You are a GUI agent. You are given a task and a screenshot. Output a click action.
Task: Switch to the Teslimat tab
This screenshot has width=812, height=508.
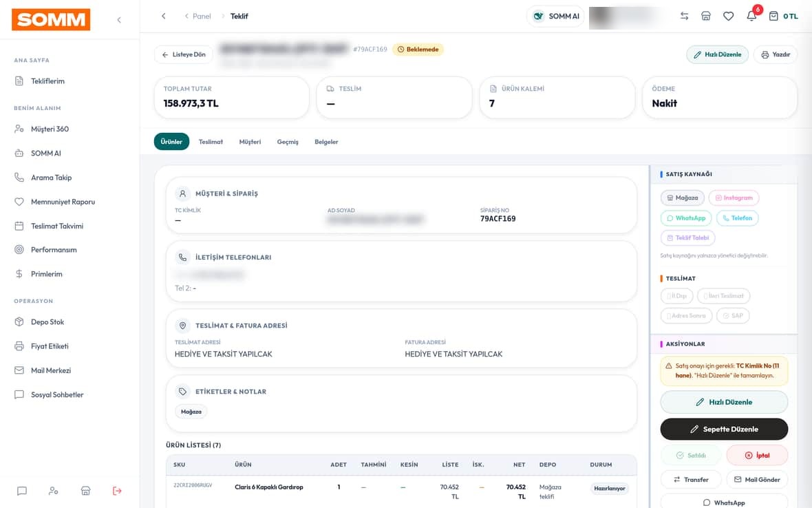(x=211, y=142)
